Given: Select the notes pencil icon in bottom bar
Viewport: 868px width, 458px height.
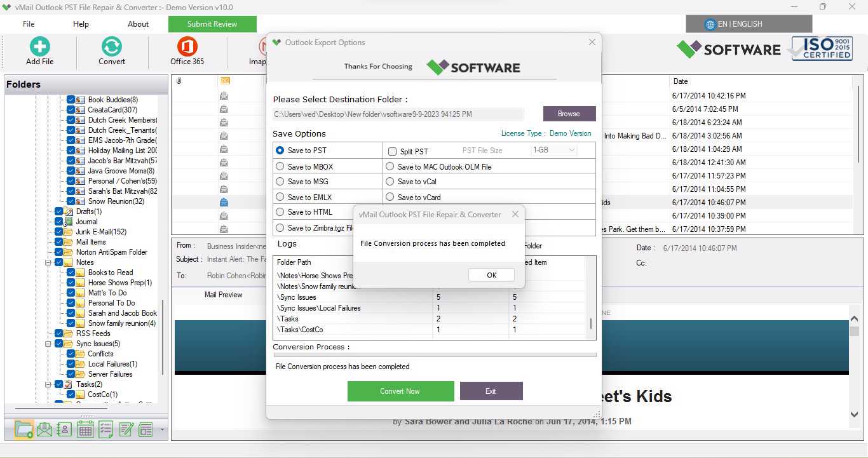Looking at the screenshot, I should pyautogui.click(x=126, y=429).
